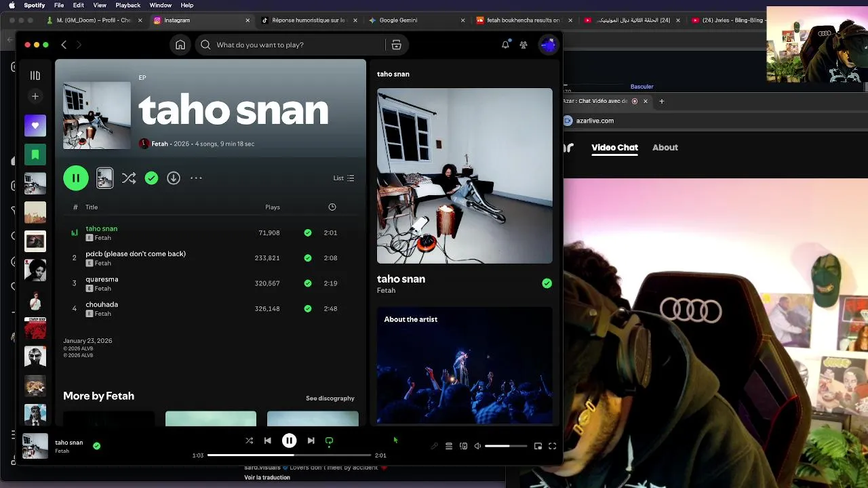868x488 pixels.
Task: Go to Spotify Home
Action: [x=180, y=45]
